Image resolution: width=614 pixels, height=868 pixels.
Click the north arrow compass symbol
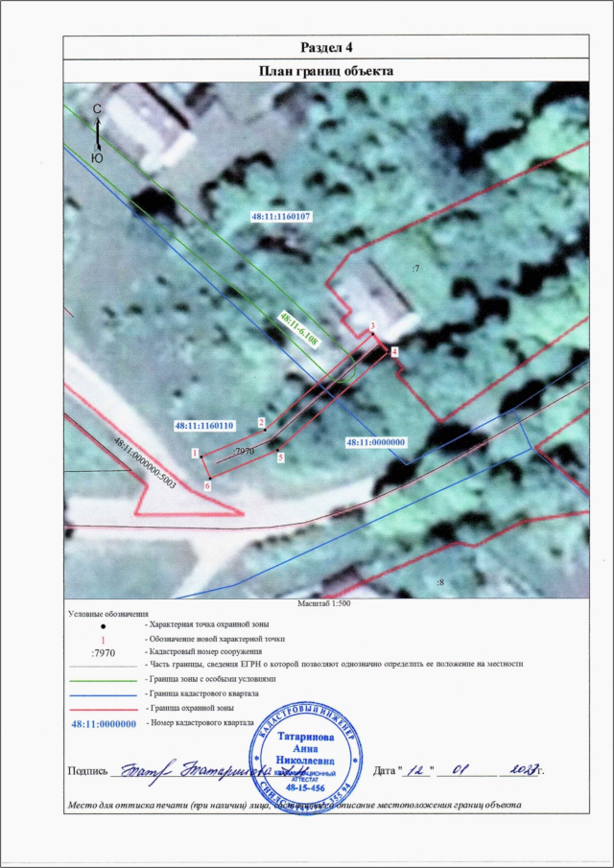(97, 132)
